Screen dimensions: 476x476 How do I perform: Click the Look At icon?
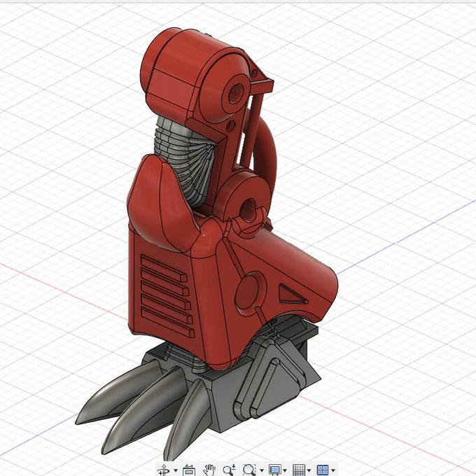pyautogui.click(x=189, y=470)
